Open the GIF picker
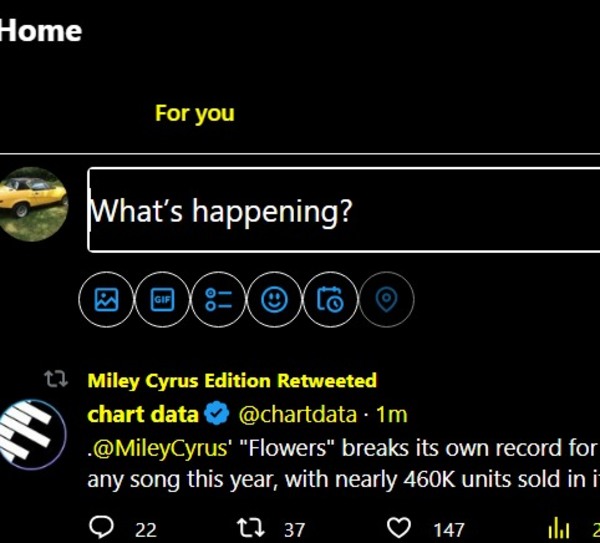This screenshot has height=543, width=600. [x=162, y=299]
